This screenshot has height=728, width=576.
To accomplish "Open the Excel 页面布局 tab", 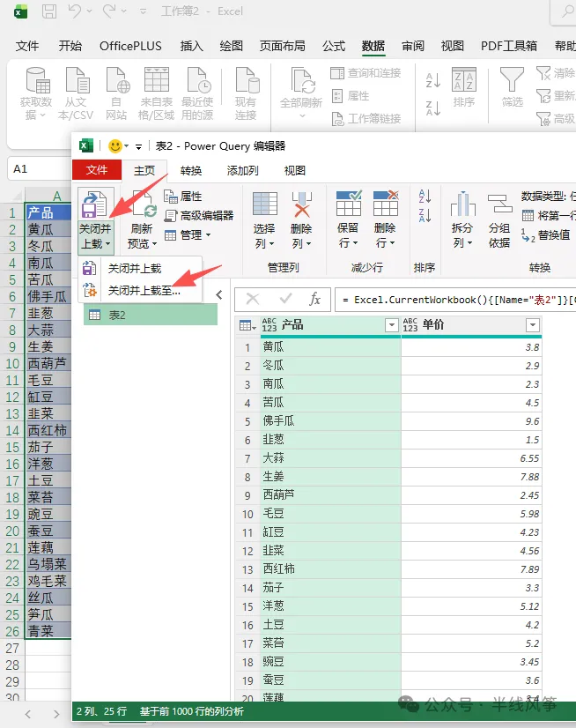I will point(282,46).
